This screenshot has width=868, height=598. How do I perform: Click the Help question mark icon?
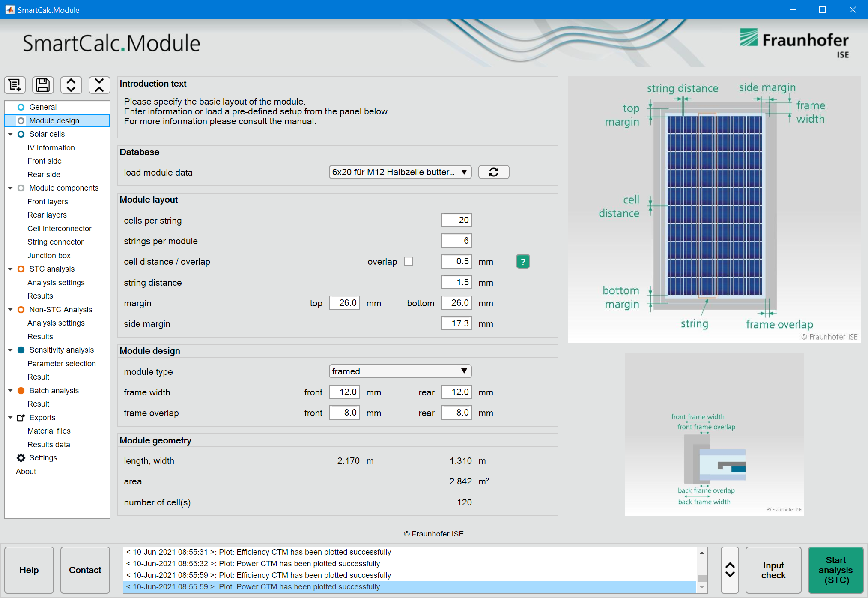click(522, 261)
